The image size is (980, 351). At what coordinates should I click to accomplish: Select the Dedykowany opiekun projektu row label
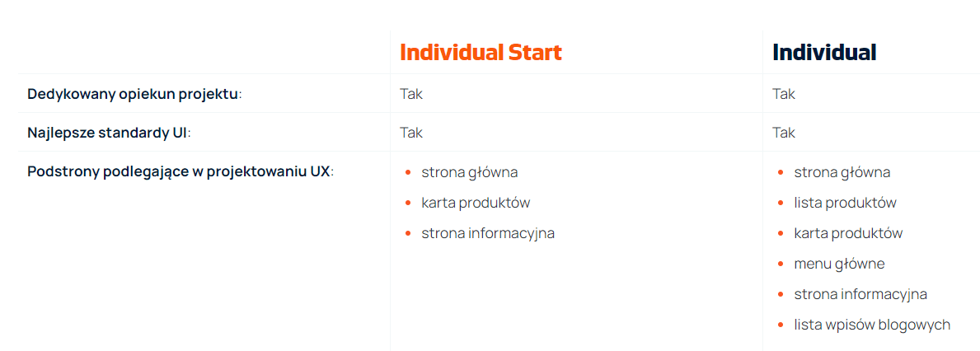click(x=134, y=94)
